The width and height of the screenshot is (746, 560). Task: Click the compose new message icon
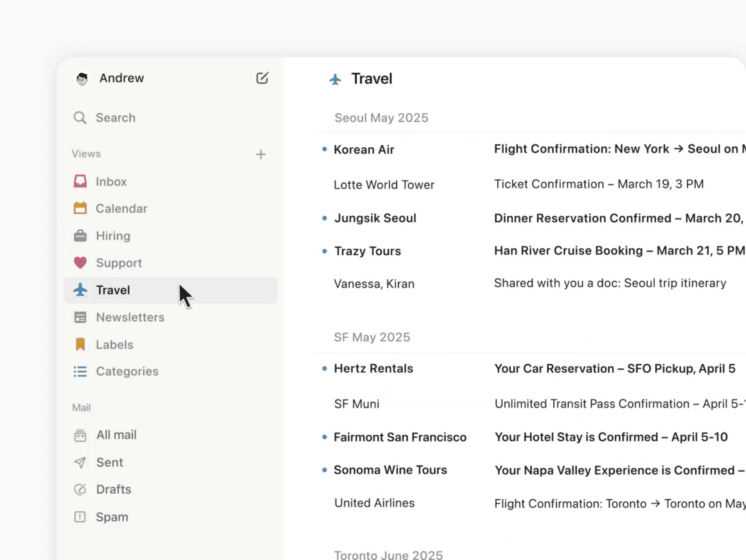click(x=262, y=78)
